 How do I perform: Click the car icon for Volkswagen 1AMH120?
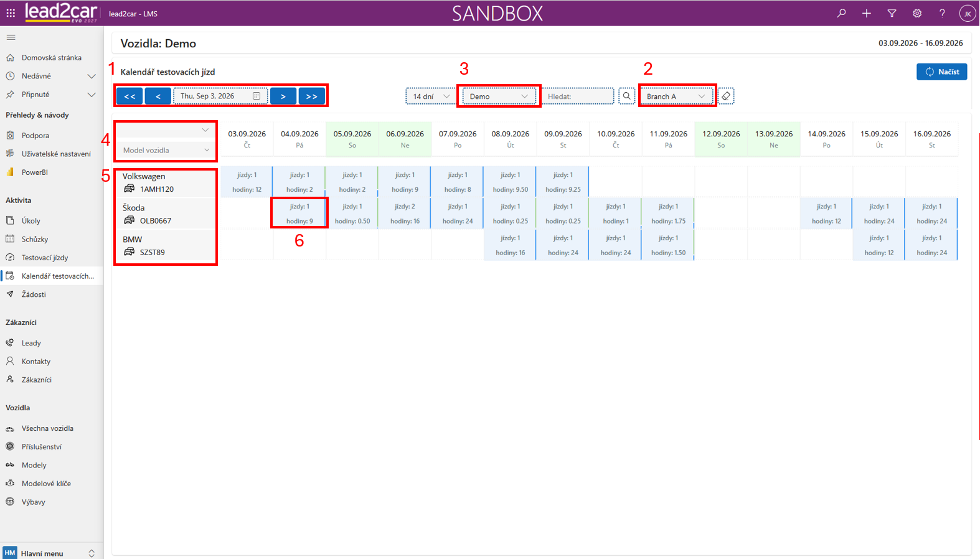129,189
